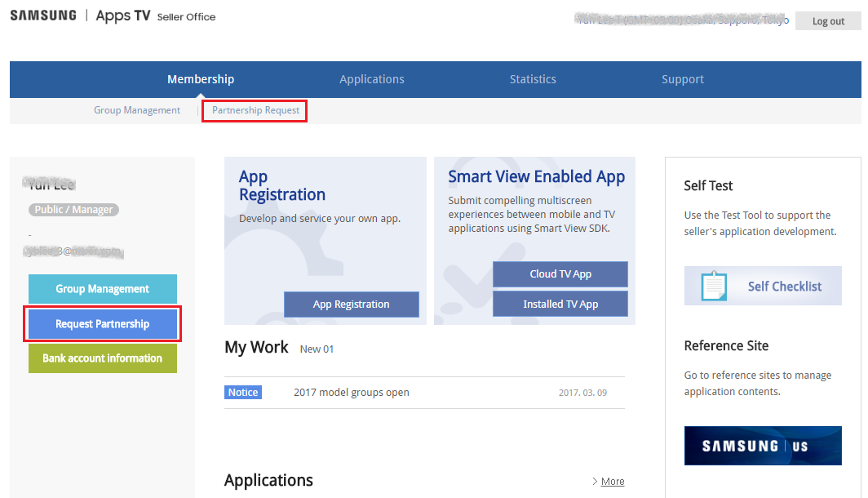Click the date 2017. 03. 09
868x498 pixels.
582,393
